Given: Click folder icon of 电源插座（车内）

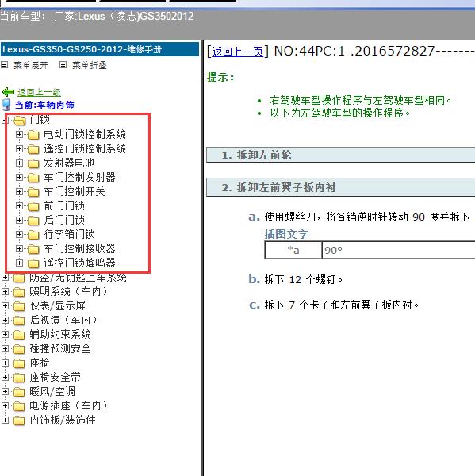Looking at the screenshot, I should tap(19, 406).
